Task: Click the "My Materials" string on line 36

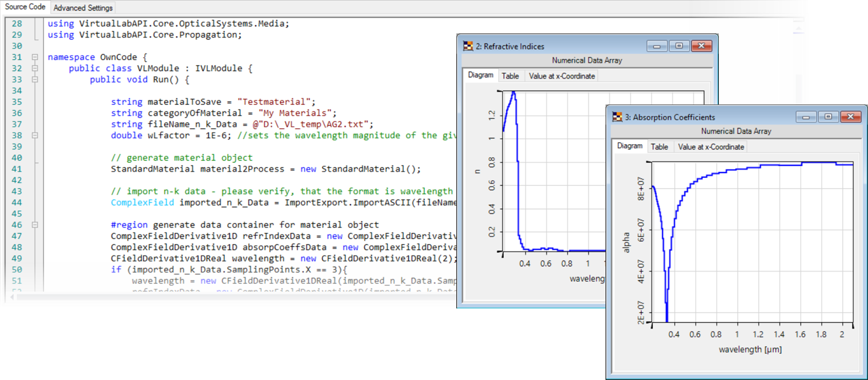Action: tap(295, 113)
